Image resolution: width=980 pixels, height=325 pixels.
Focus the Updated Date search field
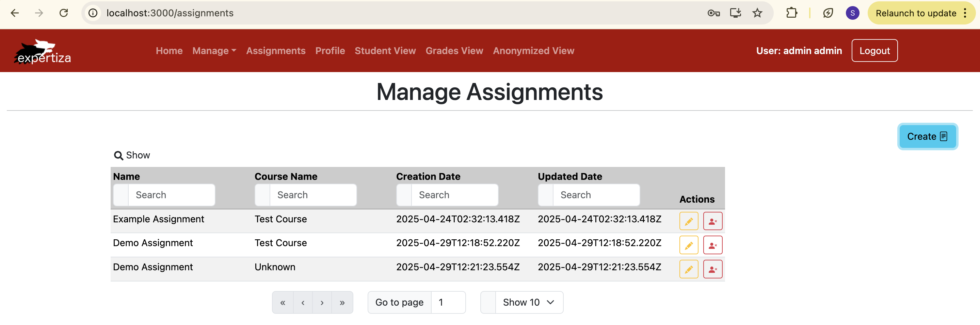coord(596,195)
